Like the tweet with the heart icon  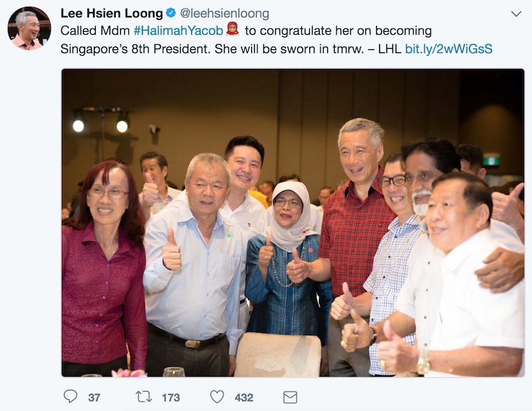tap(217, 397)
